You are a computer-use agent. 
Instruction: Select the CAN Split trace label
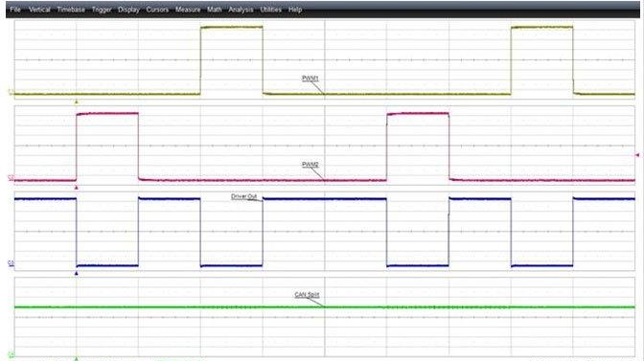pos(307,295)
